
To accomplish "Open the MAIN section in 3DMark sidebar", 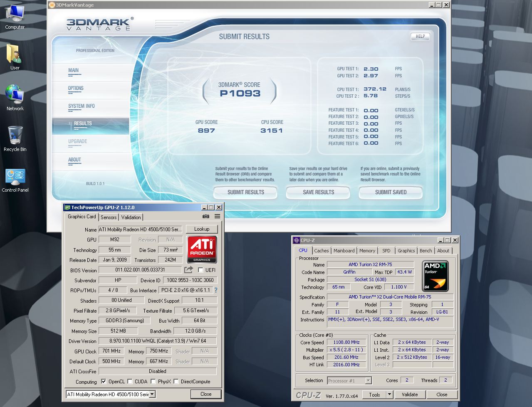I will (91, 72).
